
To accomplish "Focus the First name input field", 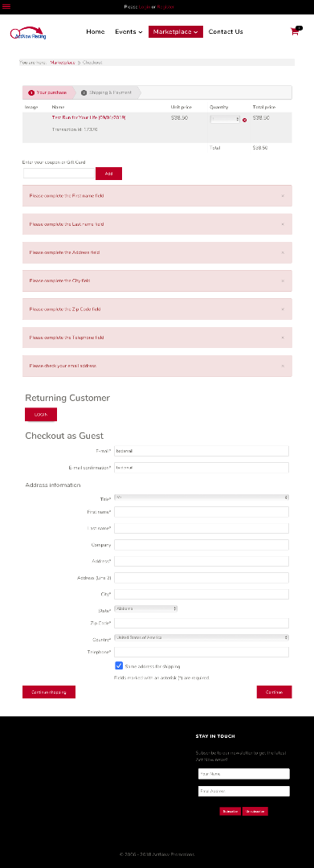I will [202, 511].
